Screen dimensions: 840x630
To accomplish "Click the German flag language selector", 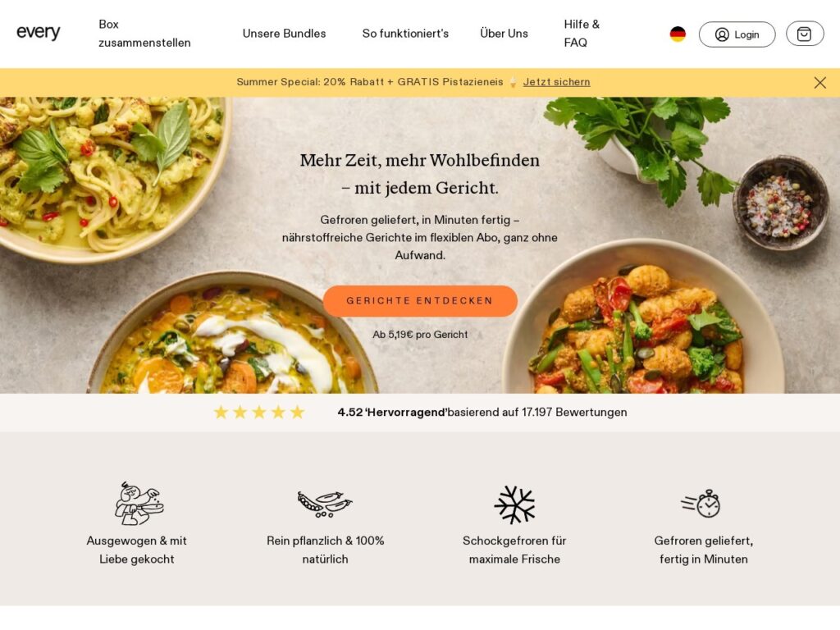I will tap(678, 34).
